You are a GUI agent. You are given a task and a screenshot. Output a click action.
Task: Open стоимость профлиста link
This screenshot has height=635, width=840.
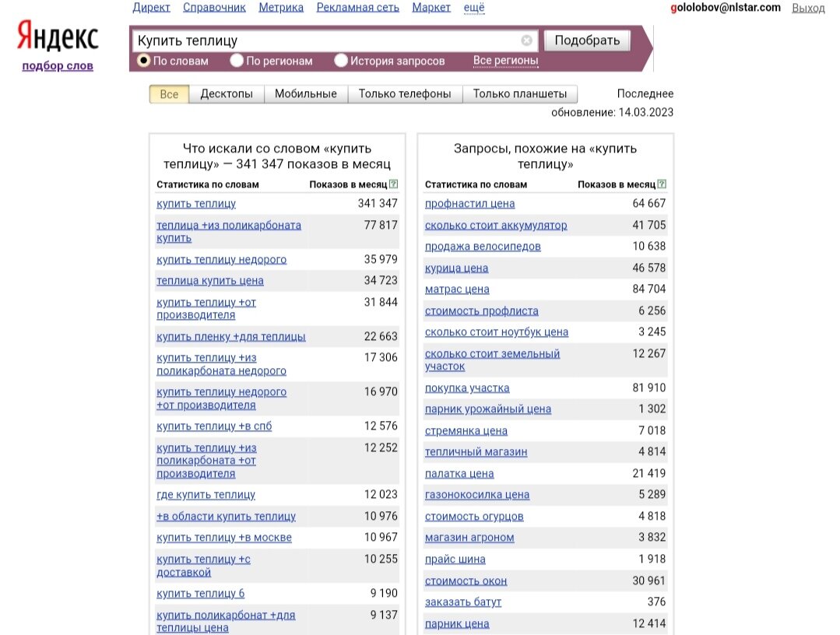(x=482, y=310)
